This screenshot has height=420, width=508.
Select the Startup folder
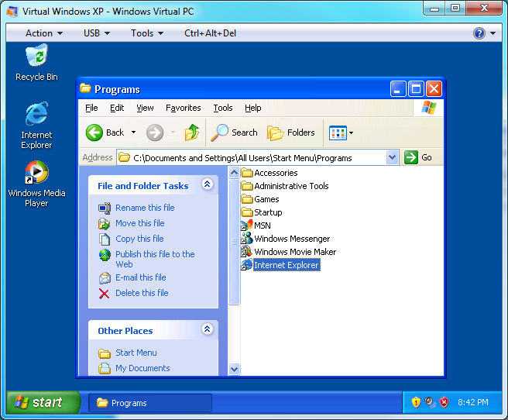click(262, 212)
